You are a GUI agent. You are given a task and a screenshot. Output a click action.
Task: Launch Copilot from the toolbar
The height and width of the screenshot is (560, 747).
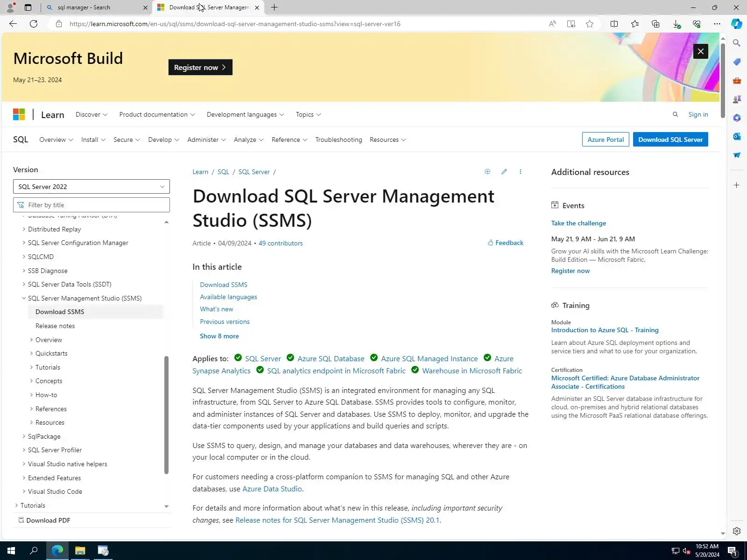coord(737,24)
